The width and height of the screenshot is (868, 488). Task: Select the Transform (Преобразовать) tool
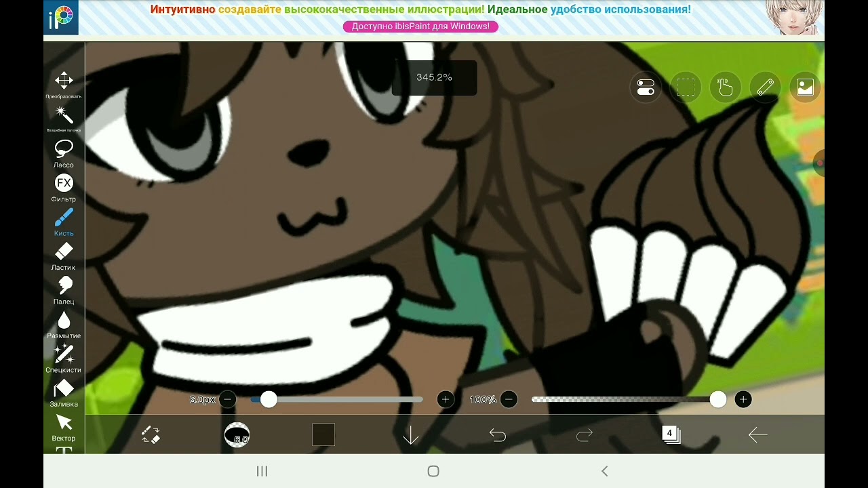click(64, 85)
